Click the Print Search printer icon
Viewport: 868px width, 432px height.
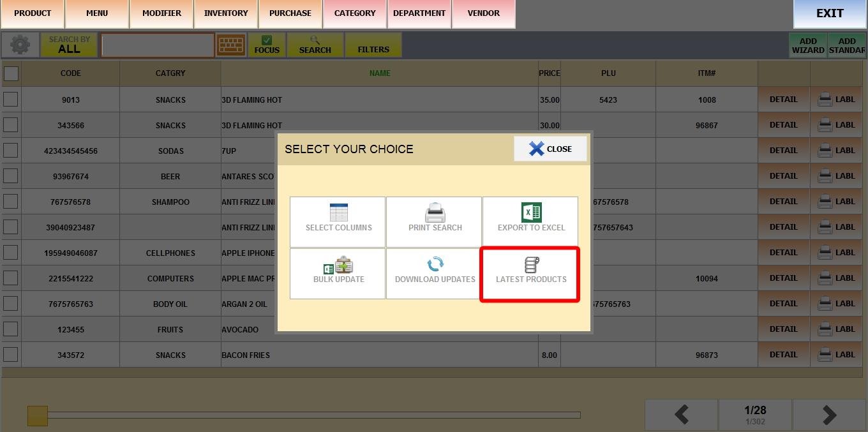pos(435,212)
